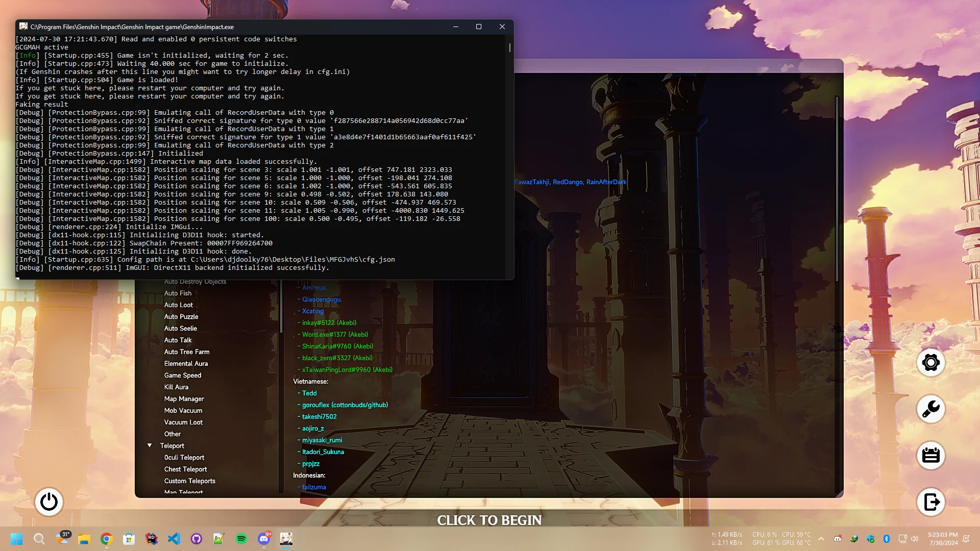Open Notepad++ from the taskbar
The image size is (980, 551).
coord(219,539)
